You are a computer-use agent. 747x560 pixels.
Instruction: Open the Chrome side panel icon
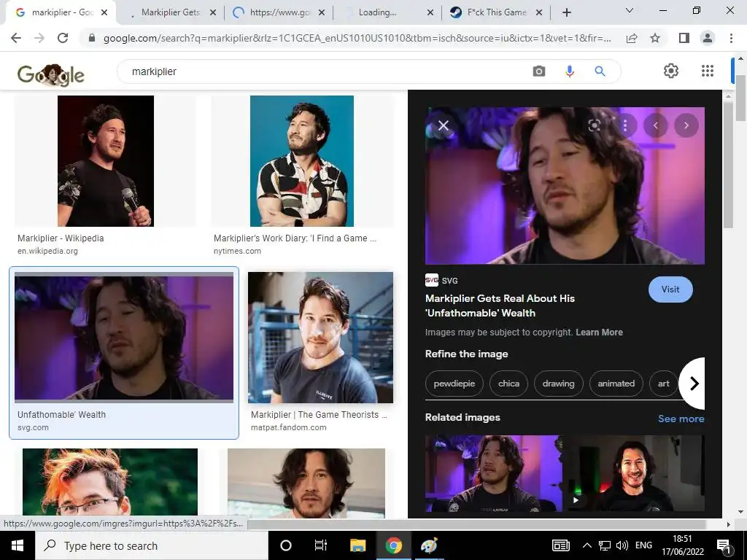point(684,38)
